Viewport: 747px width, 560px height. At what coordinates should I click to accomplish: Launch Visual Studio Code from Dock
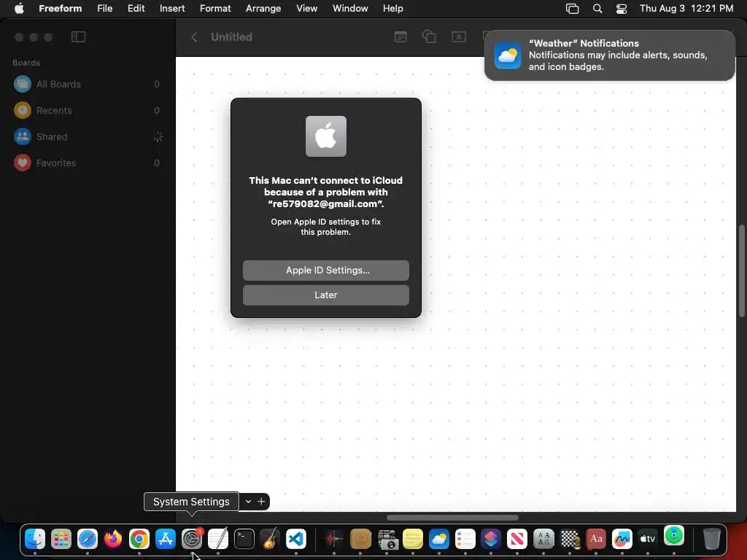pos(296,539)
